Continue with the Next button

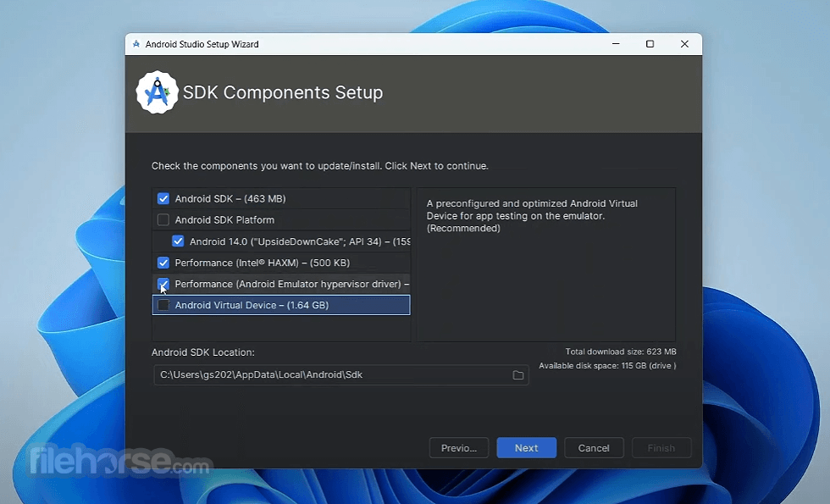pos(526,448)
